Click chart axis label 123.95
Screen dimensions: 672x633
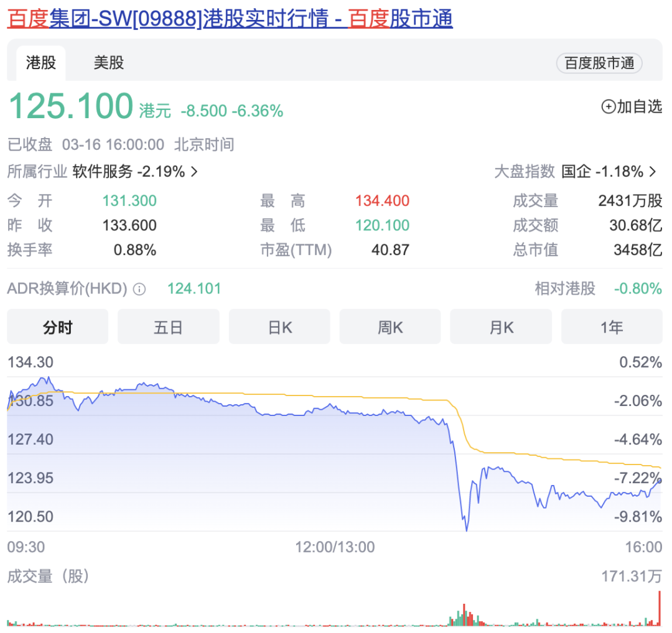tap(30, 478)
